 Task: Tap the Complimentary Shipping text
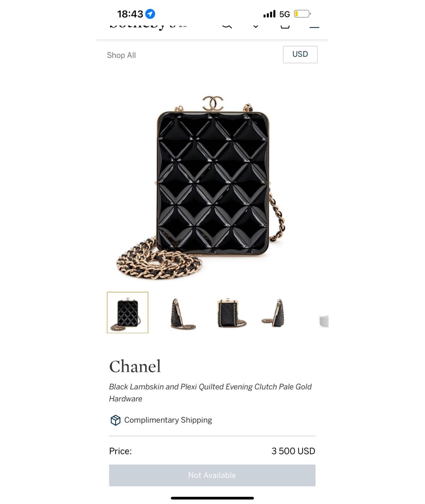tap(168, 420)
